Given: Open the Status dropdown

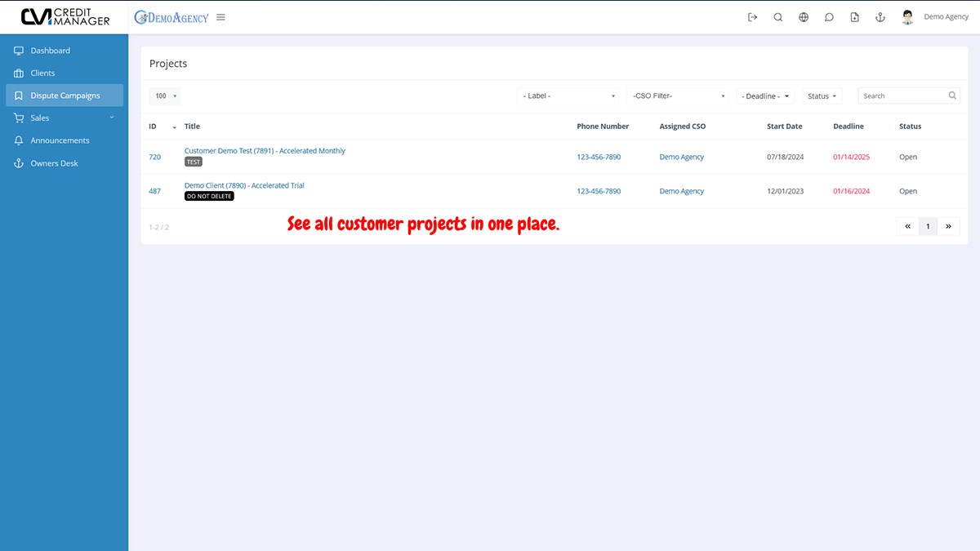Looking at the screenshot, I should point(822,96).
